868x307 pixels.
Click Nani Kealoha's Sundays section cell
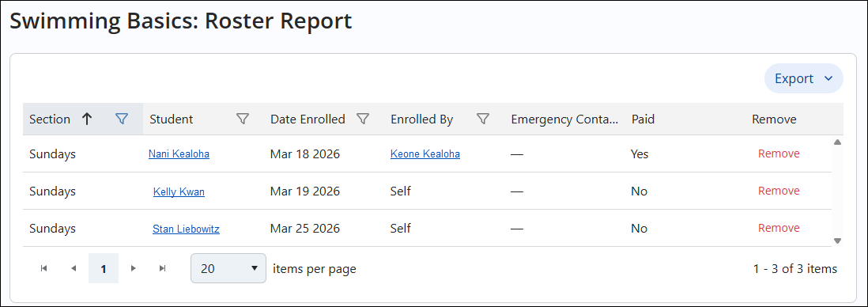pos(53,154)
